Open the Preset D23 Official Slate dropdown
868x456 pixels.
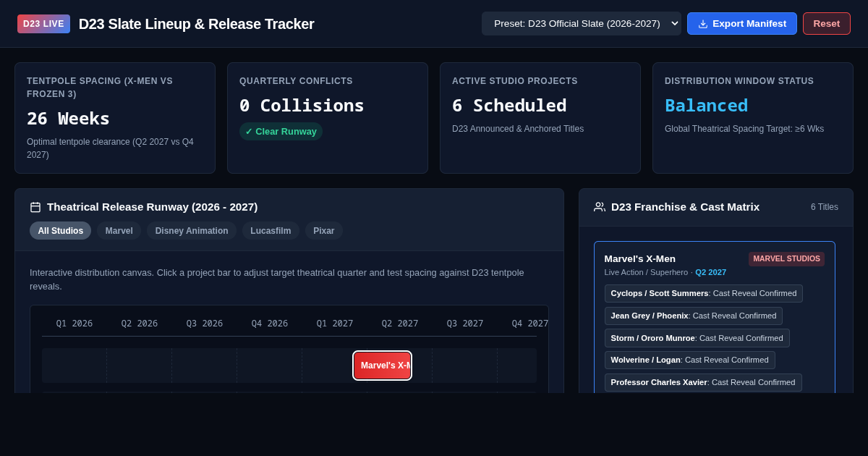[582, 24]
